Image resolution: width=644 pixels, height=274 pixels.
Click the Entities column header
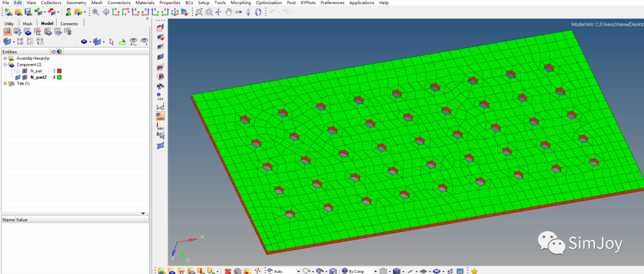pos(26,52)
